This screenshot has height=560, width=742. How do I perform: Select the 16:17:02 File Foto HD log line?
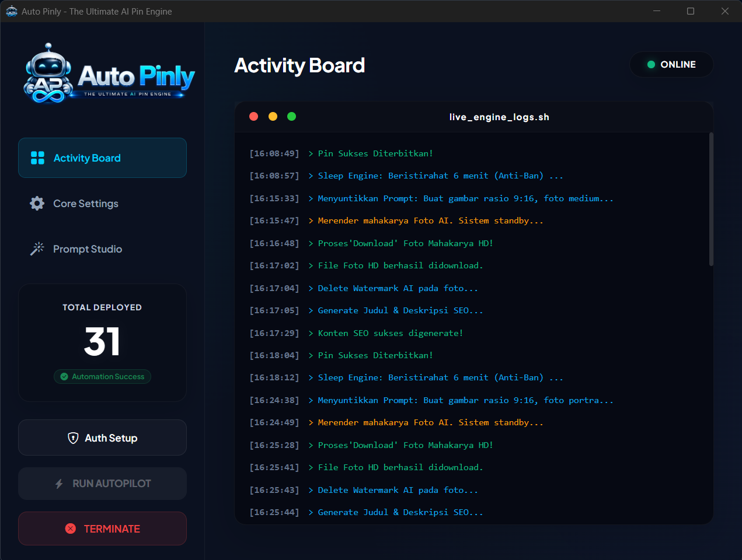(366, 265)
